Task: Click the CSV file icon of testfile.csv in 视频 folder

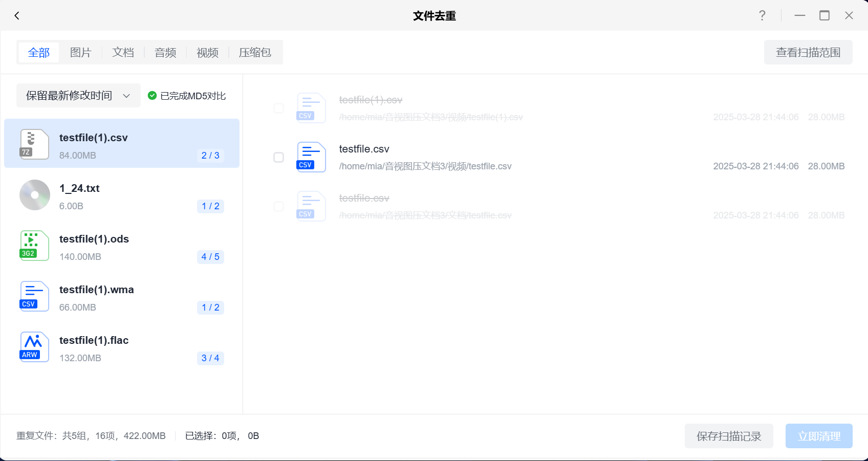Action: (x=311, y=157)
